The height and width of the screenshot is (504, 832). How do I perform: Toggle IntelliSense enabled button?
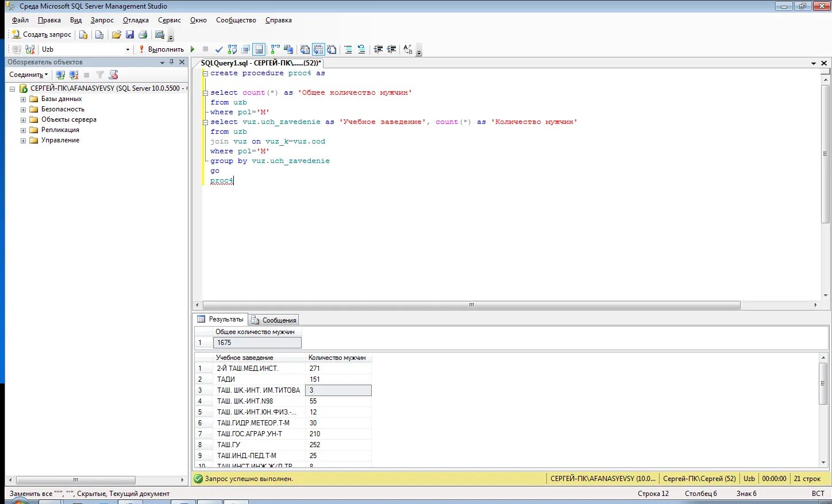[x=259, y=49]
